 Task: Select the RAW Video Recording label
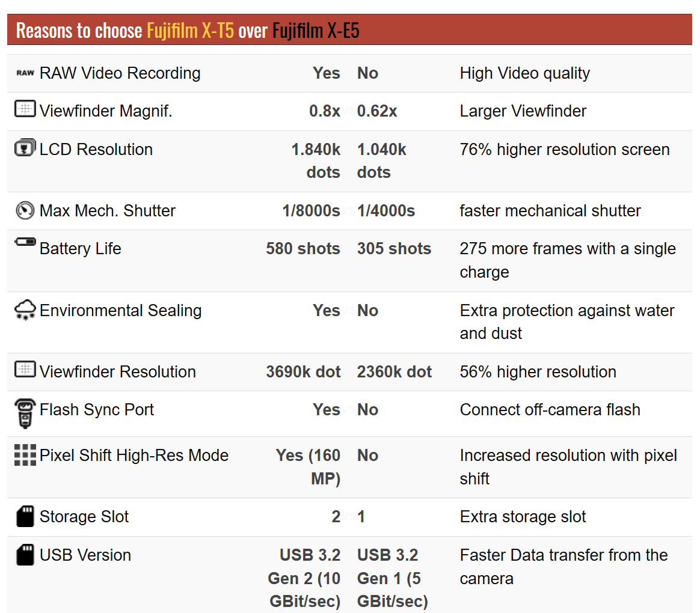coord(120,73)
